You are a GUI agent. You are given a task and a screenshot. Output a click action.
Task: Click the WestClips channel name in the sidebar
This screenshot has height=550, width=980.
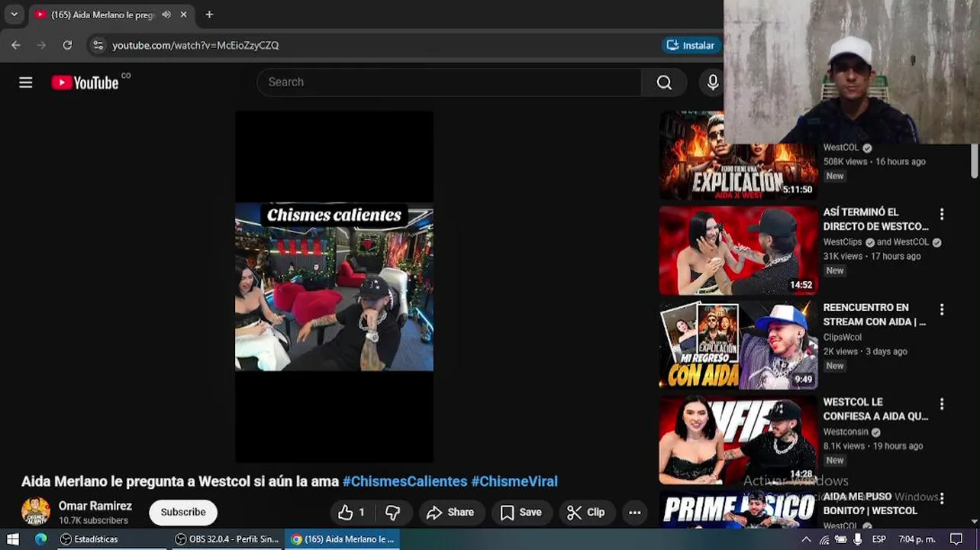click(x=843, y=242)
